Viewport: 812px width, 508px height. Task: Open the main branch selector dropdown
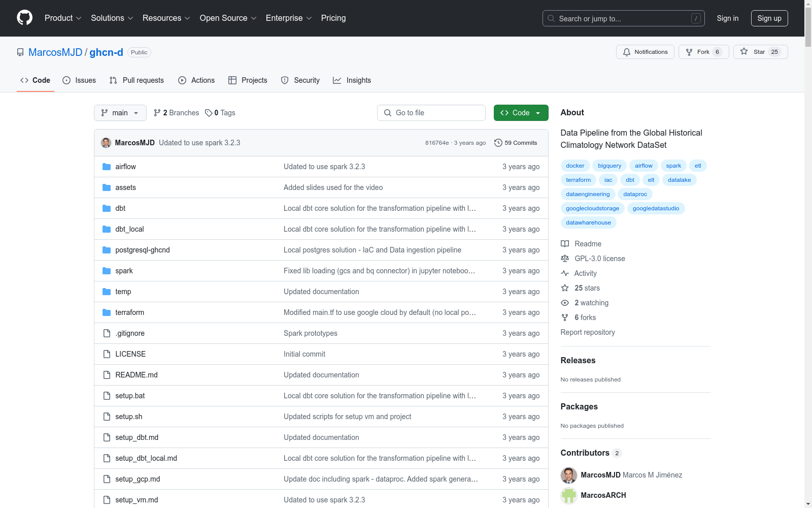pos(120,113)
